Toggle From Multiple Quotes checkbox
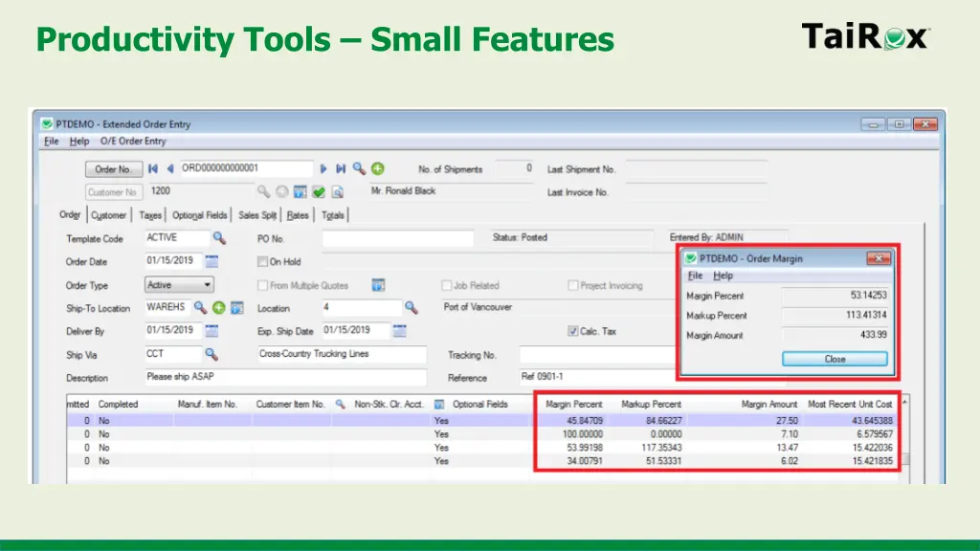980x551 pixels. coord(262,285)
